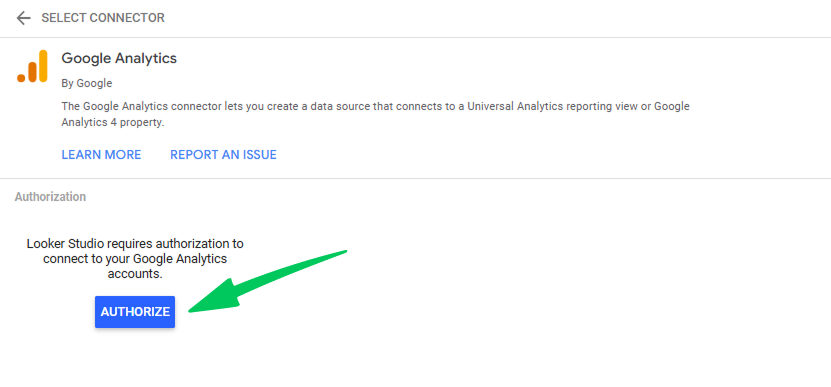The height and width of the screenshot is (387, 831).
Task: Click the "Looker Studio requires authorization" message
Action: 135,259
